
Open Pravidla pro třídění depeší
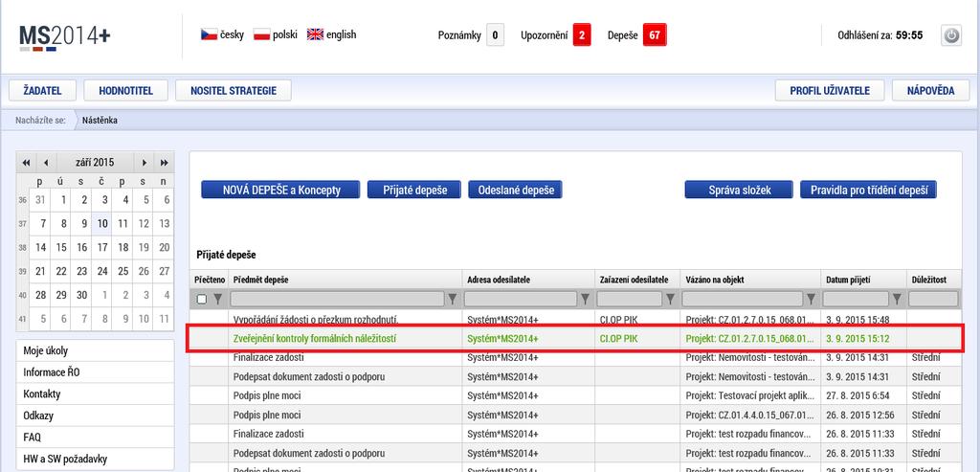(868, 191)
